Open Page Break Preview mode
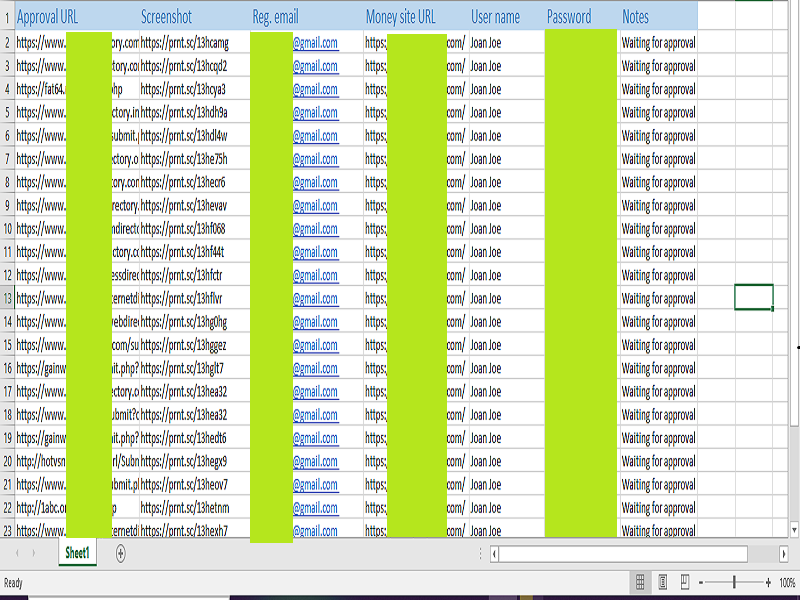This screenshot has width=800, height=600. (686, 580)
